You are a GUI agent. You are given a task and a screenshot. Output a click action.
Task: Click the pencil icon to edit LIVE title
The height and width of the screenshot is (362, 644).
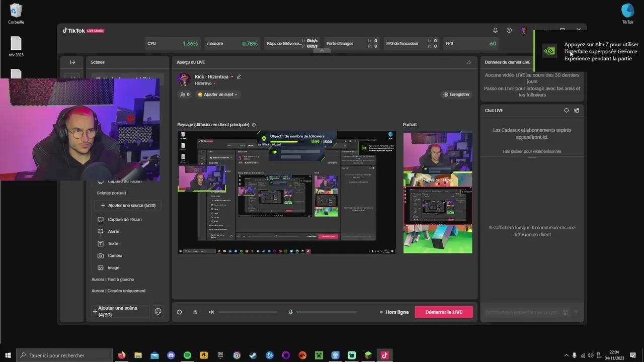[x=239, y=77]
